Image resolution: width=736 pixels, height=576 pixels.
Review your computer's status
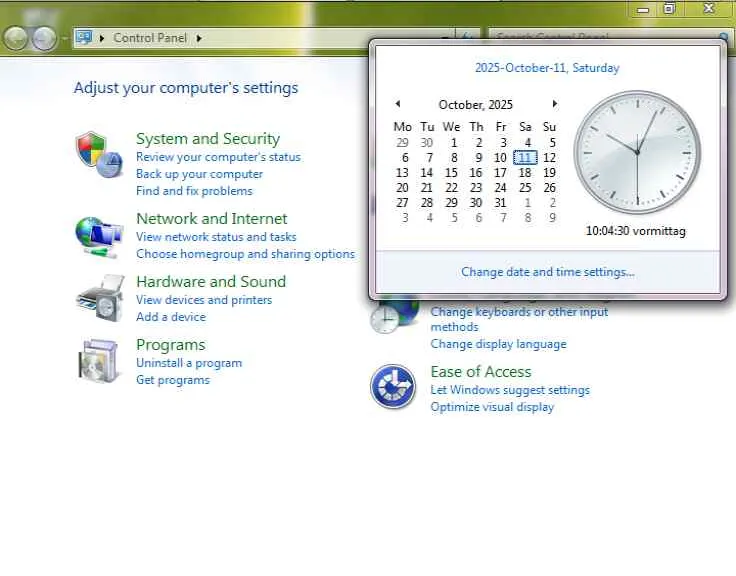click(218, 157)
